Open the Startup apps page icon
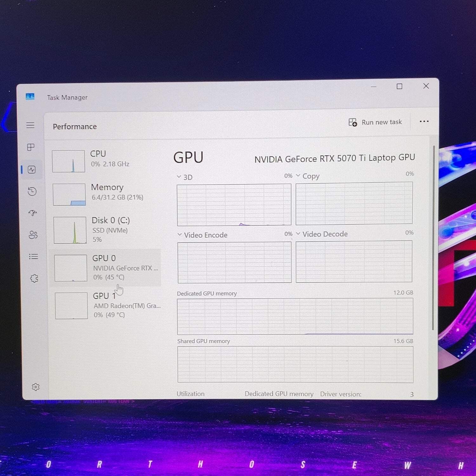Viewport: 476px width, 476px height. pos(33,213)
